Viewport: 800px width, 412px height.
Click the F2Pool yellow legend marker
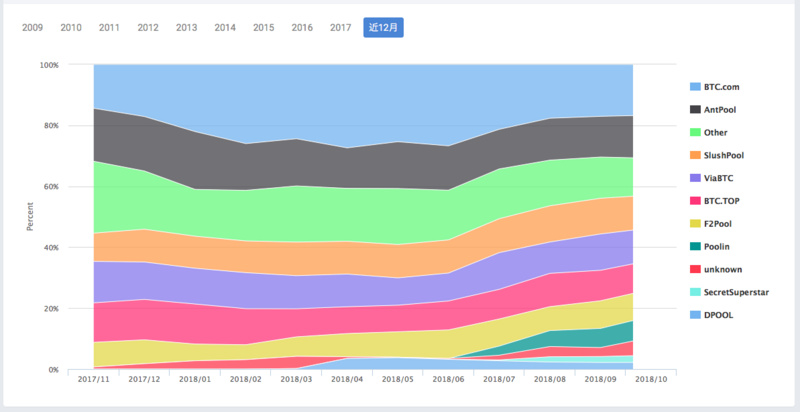point(696,223)
